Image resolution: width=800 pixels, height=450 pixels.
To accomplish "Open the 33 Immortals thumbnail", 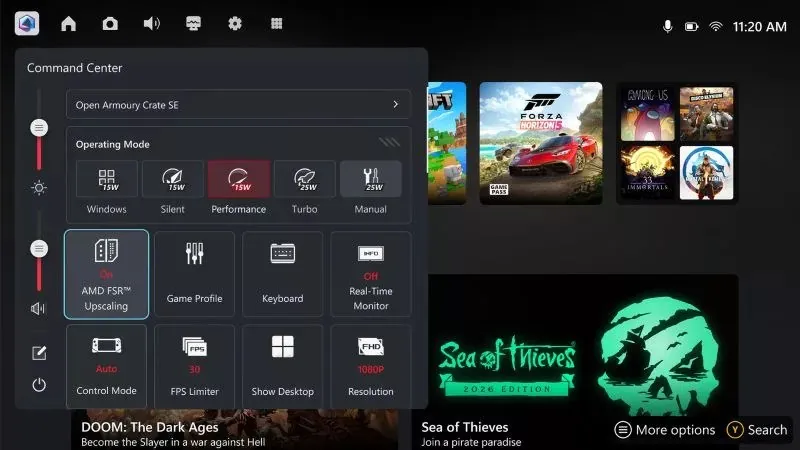I will tap(647, 172).
